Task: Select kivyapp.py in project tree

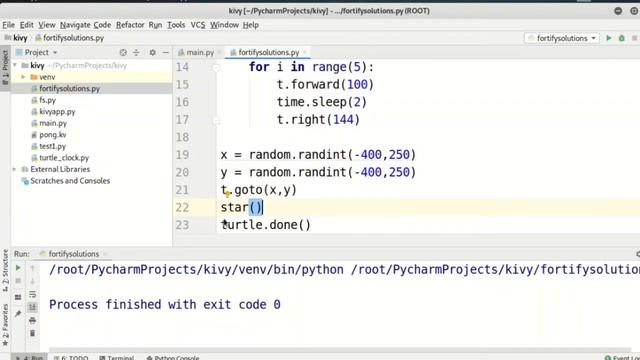Action: tap(57, 111)
